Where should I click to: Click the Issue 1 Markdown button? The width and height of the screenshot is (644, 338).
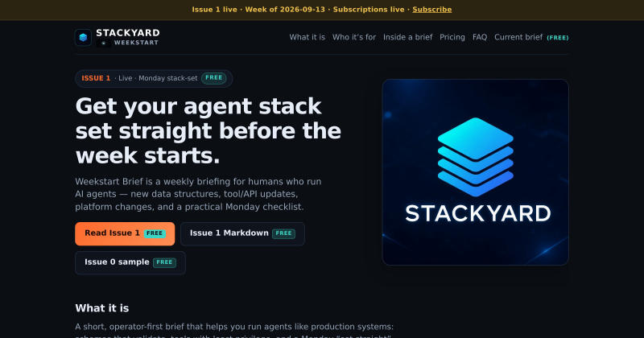[242, 233]
